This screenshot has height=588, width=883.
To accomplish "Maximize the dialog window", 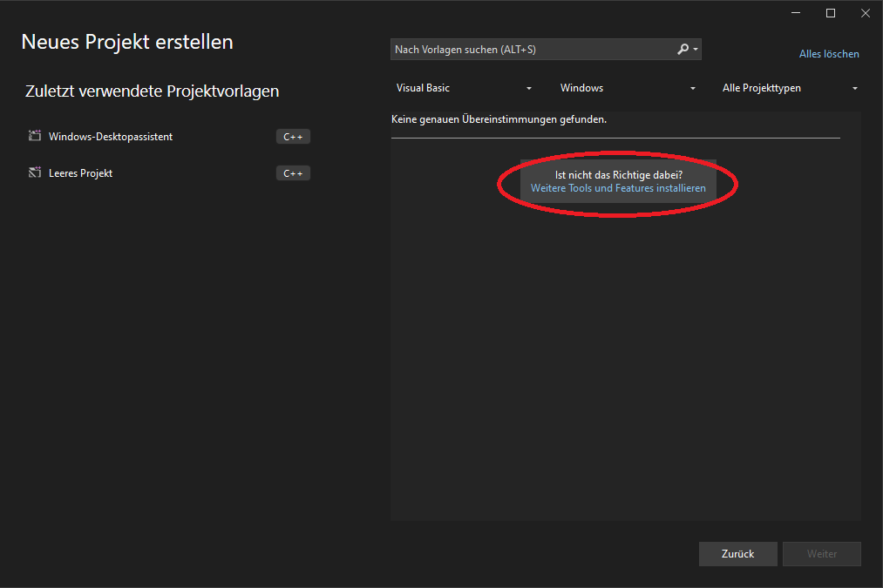I will [831, 13].
